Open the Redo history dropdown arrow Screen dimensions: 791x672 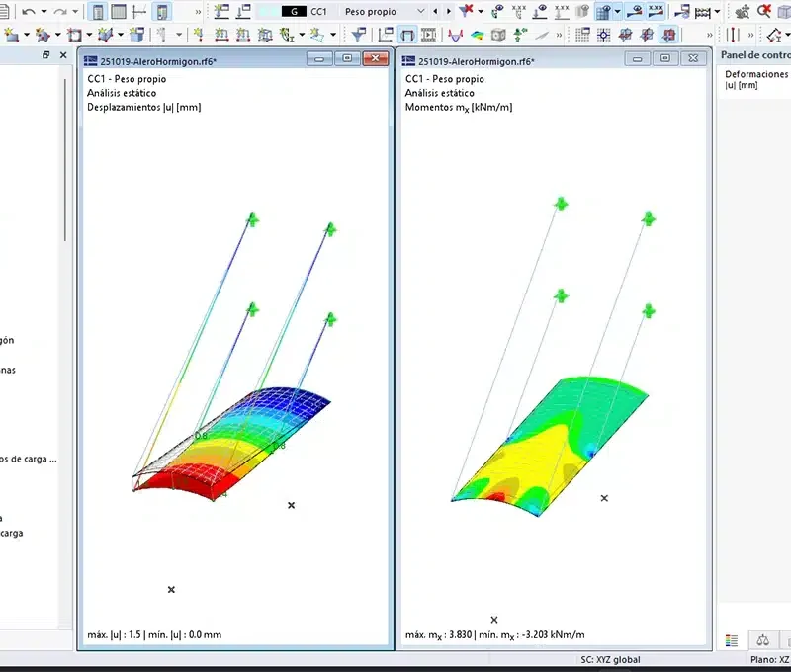[75, 11]
